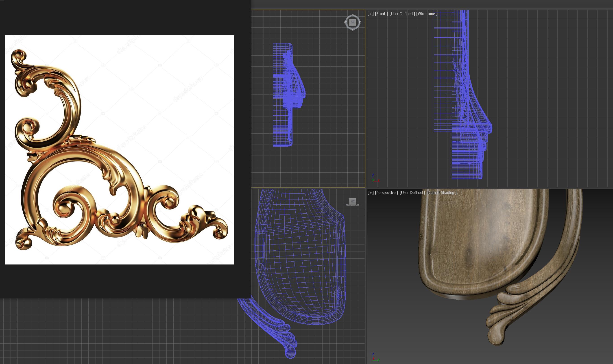Open Perspective viewport [User Defined] menu

pos(412,193)
